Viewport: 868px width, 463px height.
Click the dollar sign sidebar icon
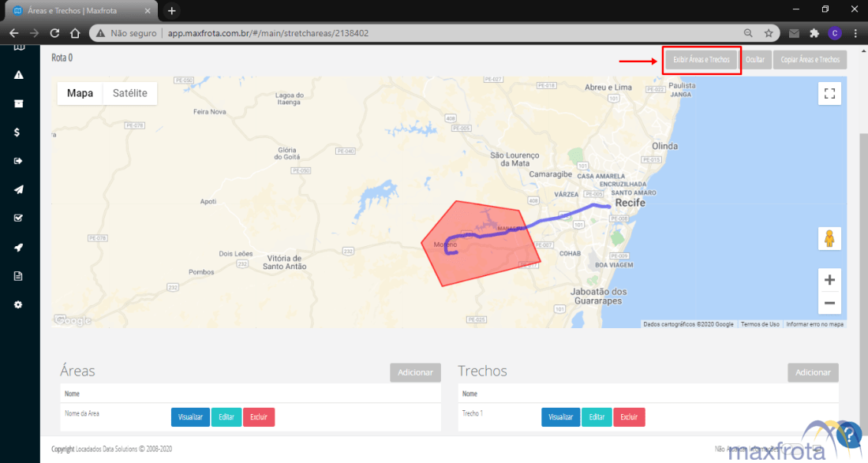(18, 133)
